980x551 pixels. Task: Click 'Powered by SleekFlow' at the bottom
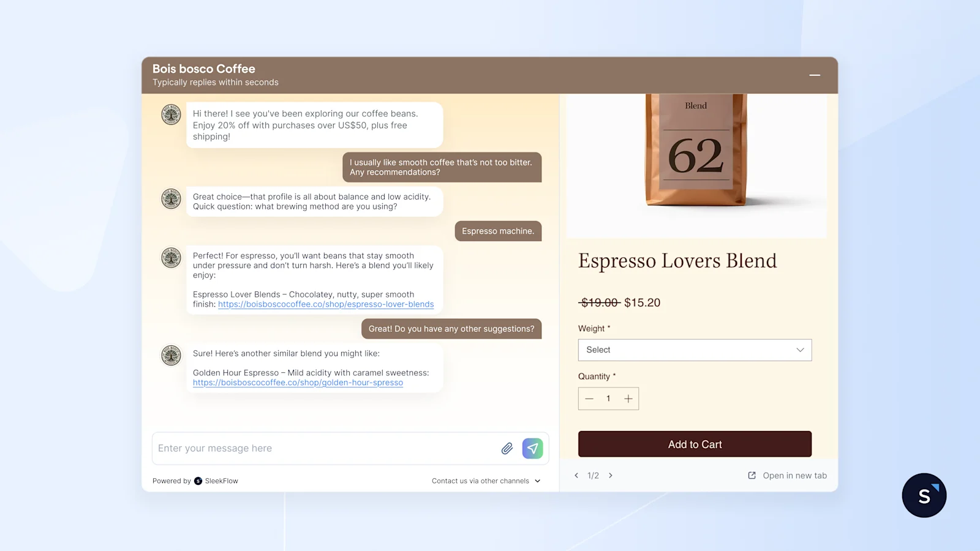click(x=195, y=481)
